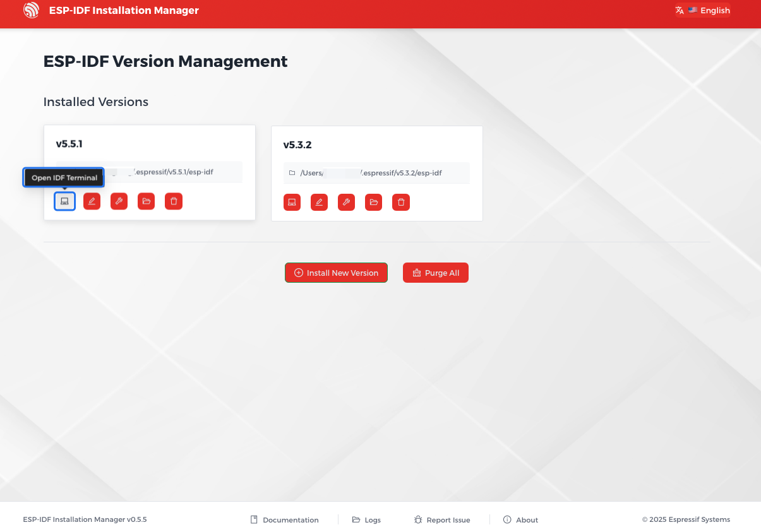Click the Install New Version button

click(336, 273)
